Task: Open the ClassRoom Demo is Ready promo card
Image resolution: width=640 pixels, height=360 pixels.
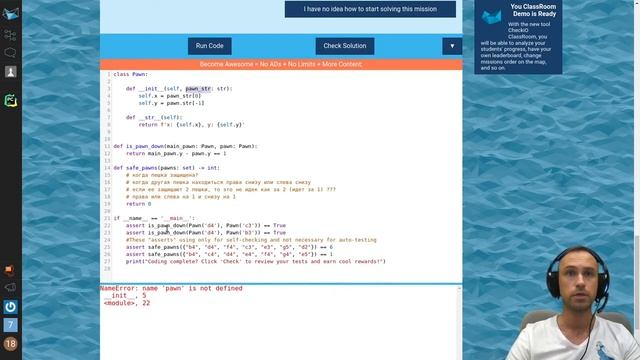Action: coord(518,37)
